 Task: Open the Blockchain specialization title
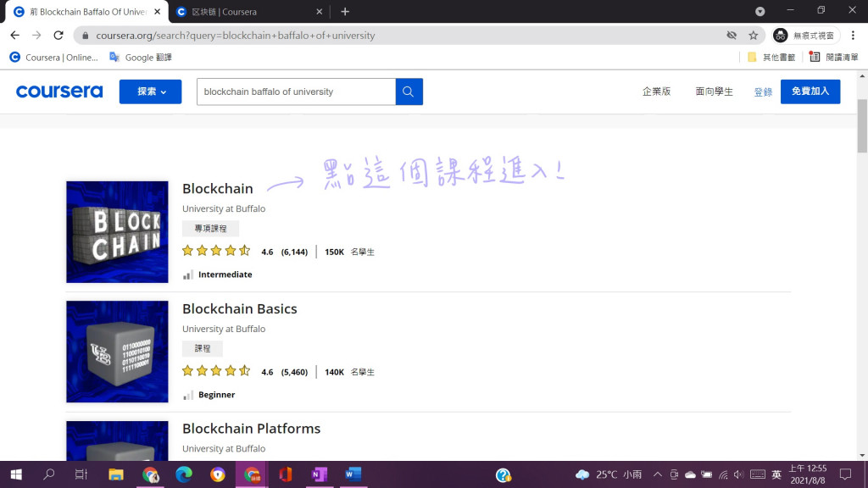[218, 188]
